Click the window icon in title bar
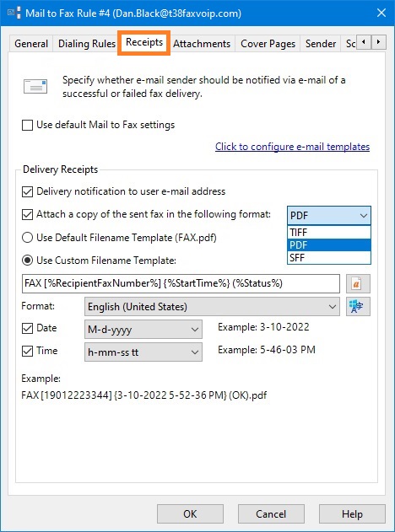This screenshot has height=532, width=395. tap(14, 13)
